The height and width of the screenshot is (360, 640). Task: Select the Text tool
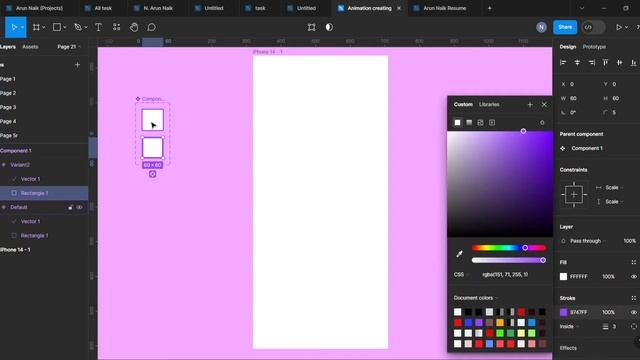coord(98,27)
